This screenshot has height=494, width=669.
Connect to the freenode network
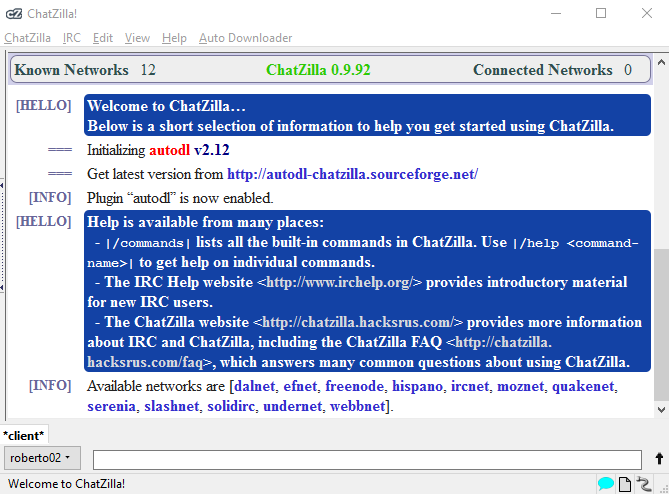[x=355, y=386]
